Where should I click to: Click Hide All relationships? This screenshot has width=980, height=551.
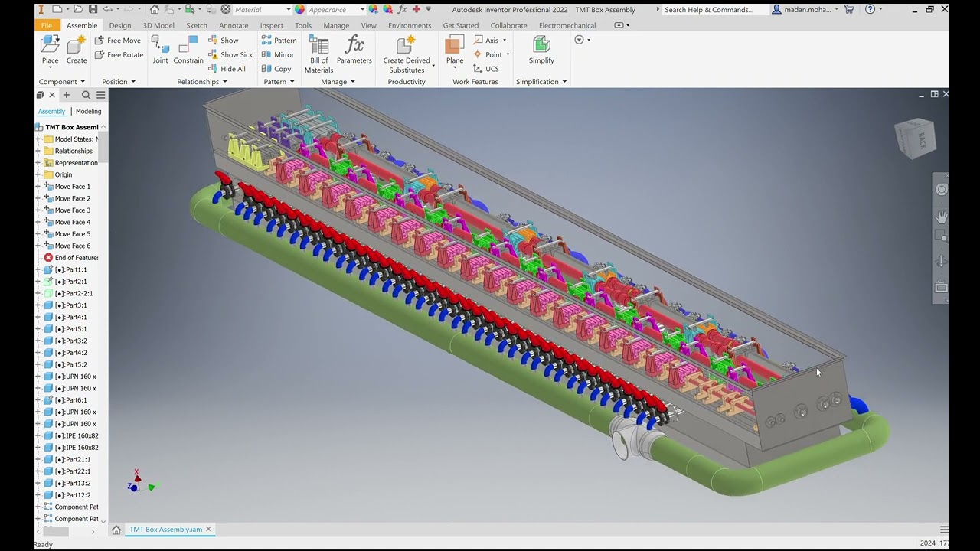[x=227, y=69]
